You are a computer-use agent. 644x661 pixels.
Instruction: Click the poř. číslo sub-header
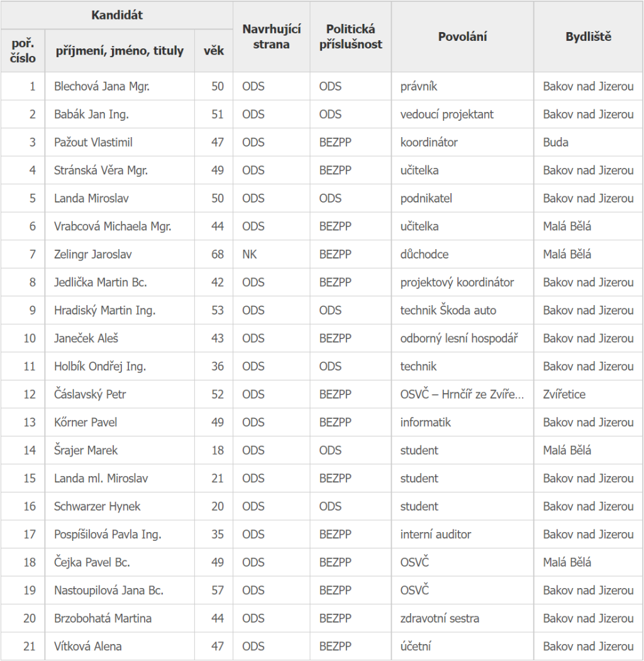click(23, 50)
